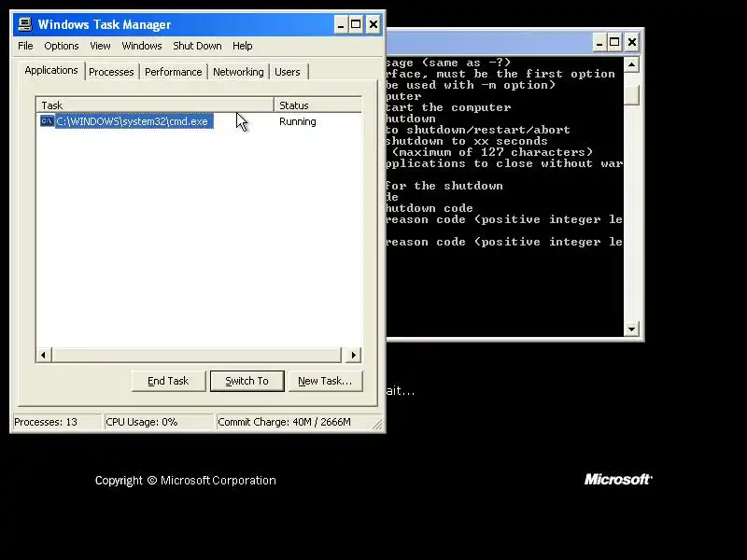
Task: Sort the list by Status column header
Action: pyautogui.click(x=317, y=105)
